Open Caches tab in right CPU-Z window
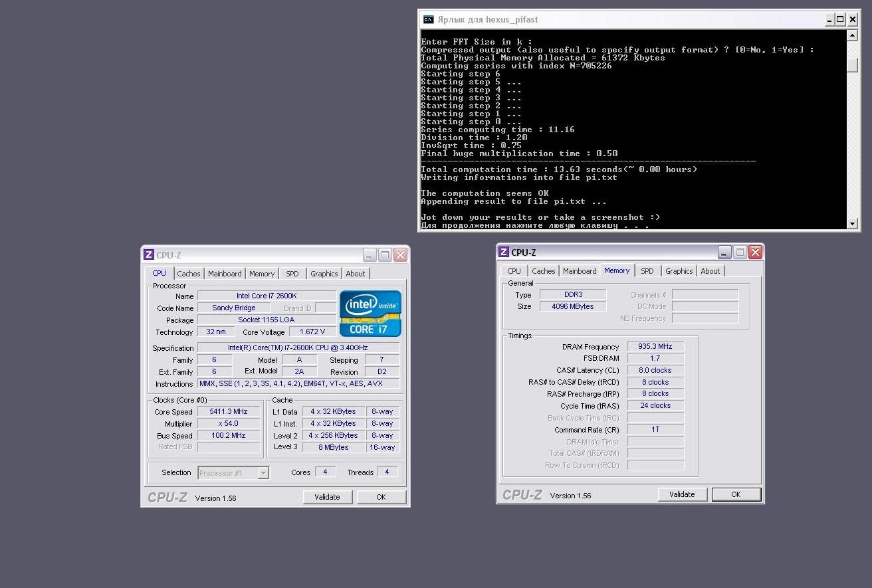 pyautogui.click(x=544, y=271)
